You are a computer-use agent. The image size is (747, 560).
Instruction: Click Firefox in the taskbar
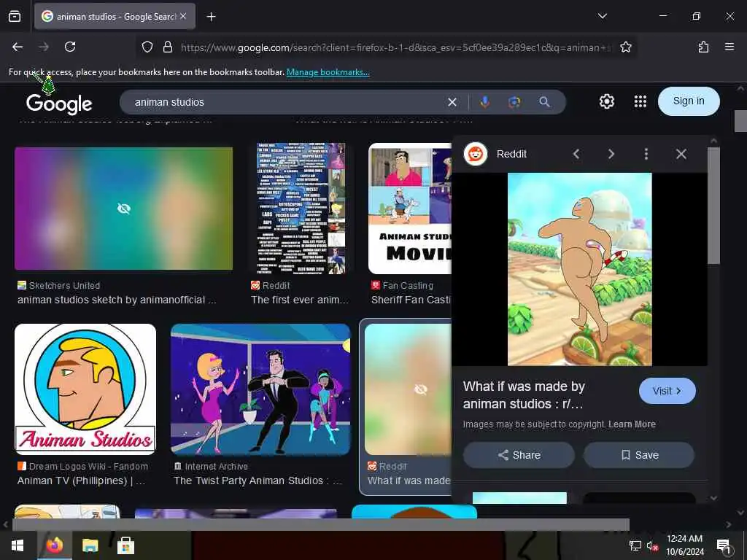point(54,545)
